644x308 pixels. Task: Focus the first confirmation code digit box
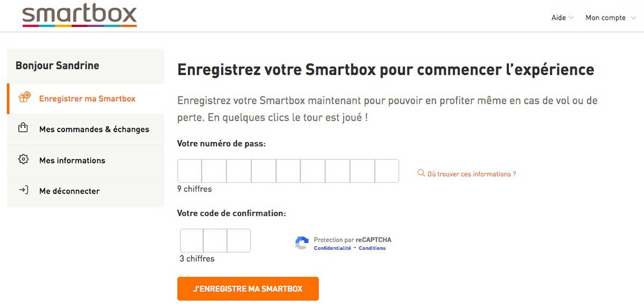pos(192,240)
